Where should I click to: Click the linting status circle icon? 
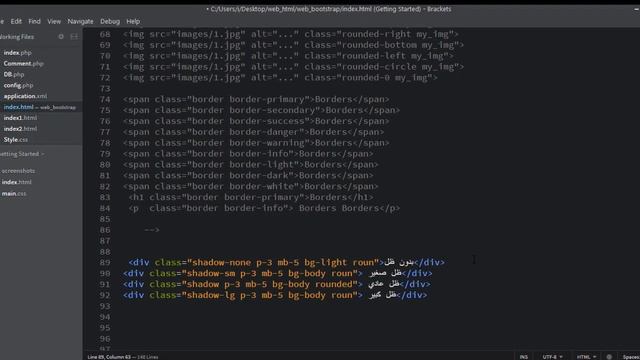pyautogui.click(x=609, y=357)
